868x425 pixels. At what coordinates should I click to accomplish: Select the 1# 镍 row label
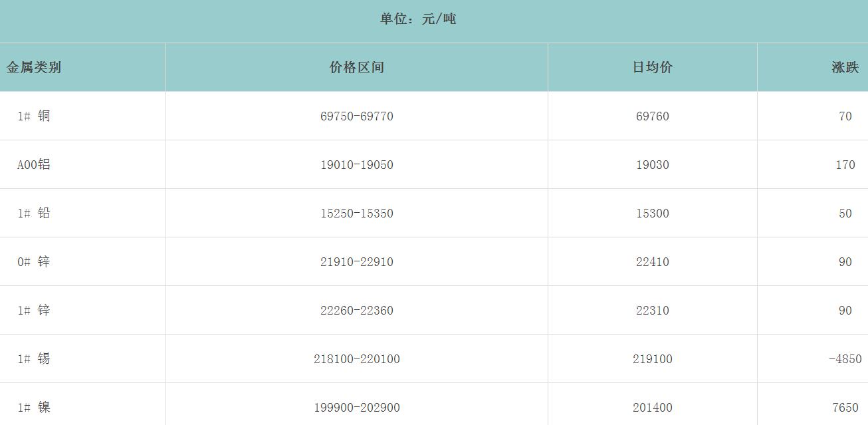coord(34,407)
